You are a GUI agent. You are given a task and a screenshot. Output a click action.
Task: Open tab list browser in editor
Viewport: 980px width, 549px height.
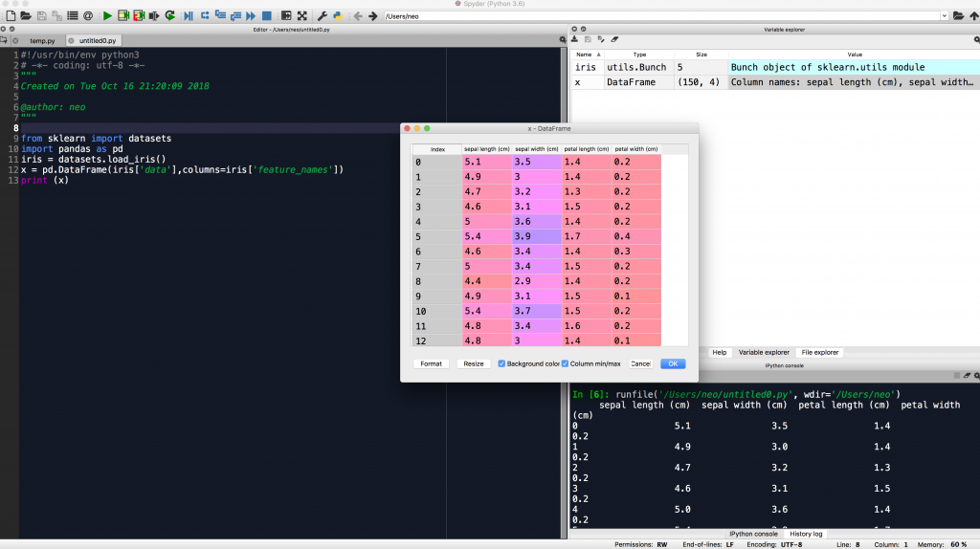(x=4, y=40)
